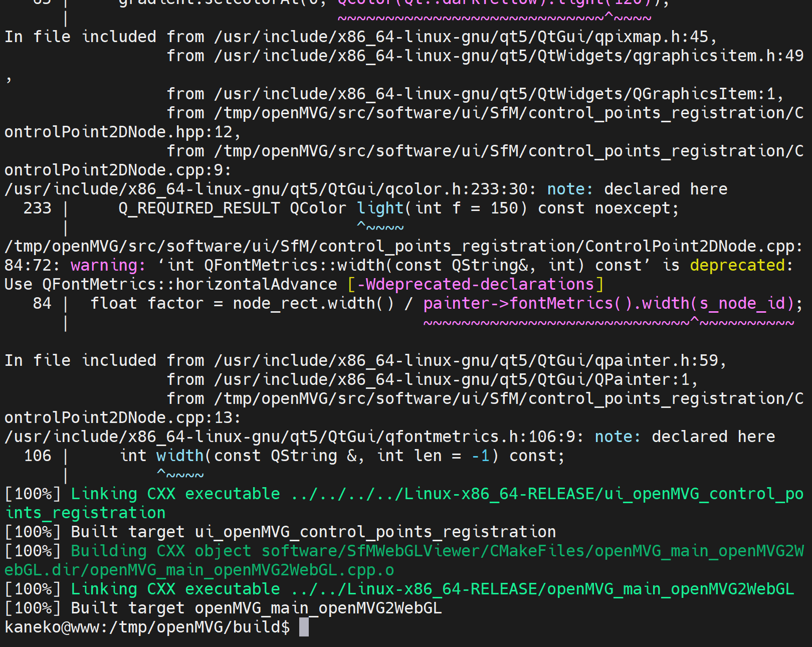Click the cyan 'light' function name
The height and width of the screenshot is (647, 812).
380,208
